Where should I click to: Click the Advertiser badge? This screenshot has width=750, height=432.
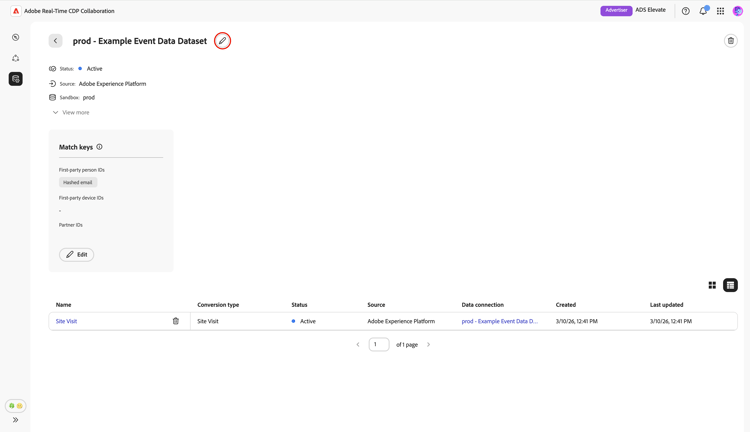pyautogui.click(x=616, y=11)
